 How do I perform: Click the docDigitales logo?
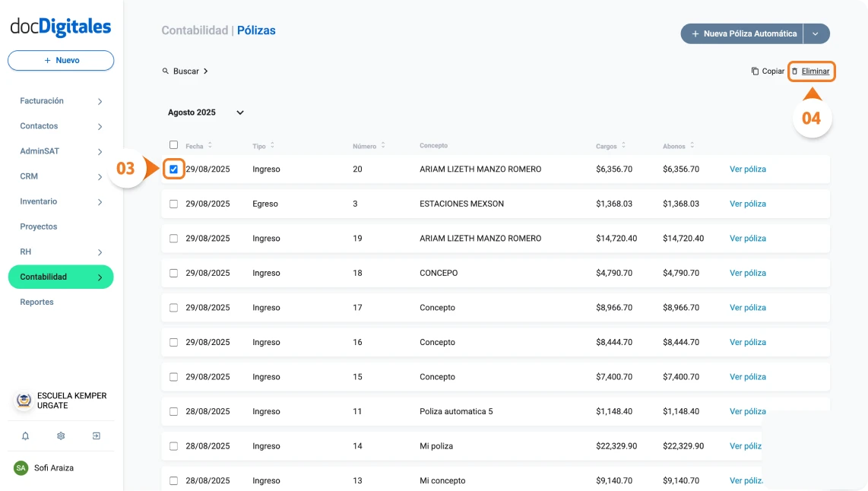[x=60, y=26]
